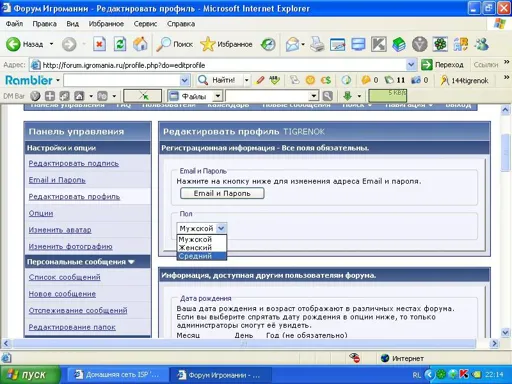Image resolution: width=512 pixels, height=384 pixels.
Task: Open Поиск magnifier in IE toolbar
Action: [174, 44]
